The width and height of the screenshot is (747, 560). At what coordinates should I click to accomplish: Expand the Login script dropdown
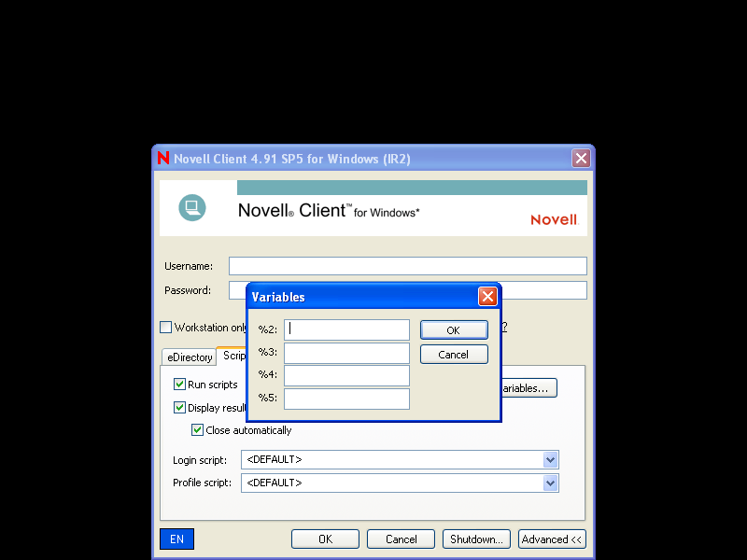[550, 459]
